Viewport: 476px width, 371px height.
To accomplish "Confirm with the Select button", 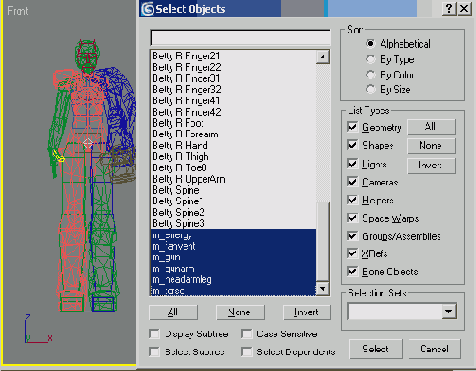I will coord(376,349).
